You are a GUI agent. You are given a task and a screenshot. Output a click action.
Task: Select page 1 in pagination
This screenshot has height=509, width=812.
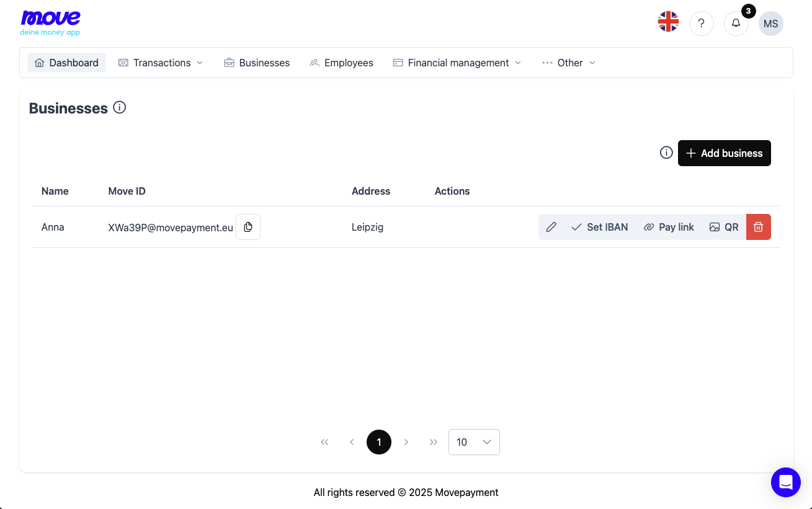tap(379, 442)
